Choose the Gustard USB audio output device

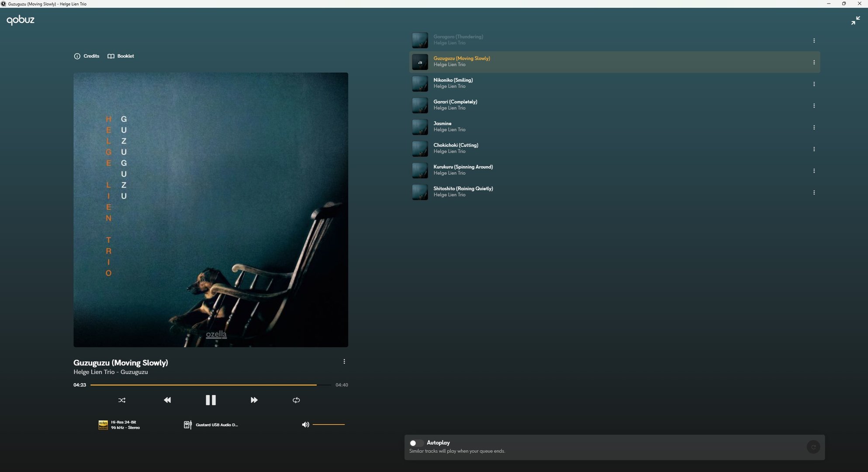click(x=212, y=425)
